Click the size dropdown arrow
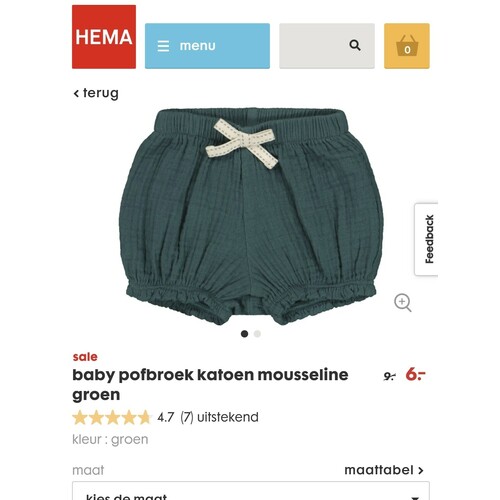The width and height of the screenshot is (500, 500). point(415,498)
